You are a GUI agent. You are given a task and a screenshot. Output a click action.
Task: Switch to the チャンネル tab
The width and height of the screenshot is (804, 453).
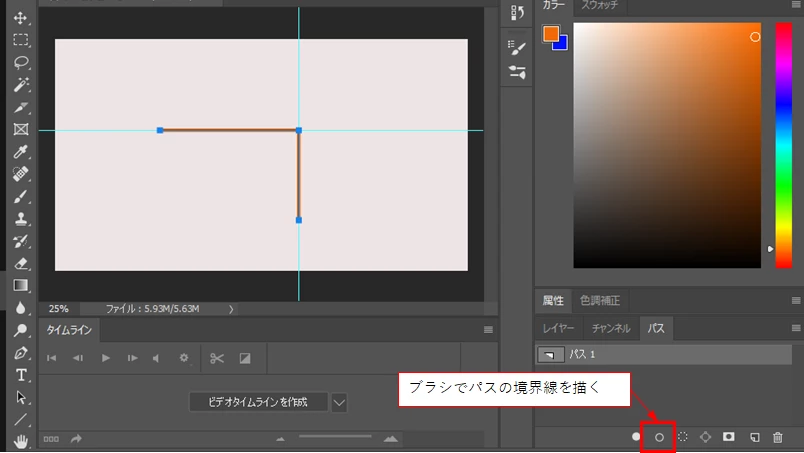[611, 328]
